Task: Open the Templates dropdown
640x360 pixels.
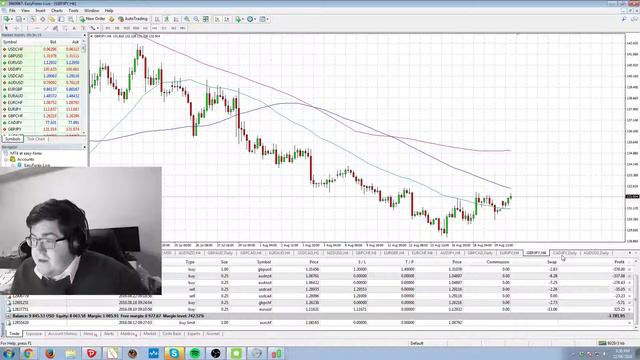Action: [x=264, y=19]
